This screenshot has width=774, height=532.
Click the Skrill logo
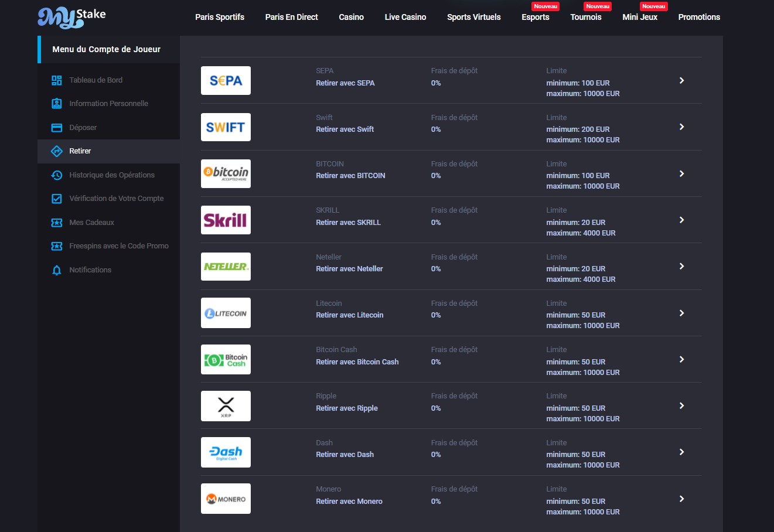(226, 220)
